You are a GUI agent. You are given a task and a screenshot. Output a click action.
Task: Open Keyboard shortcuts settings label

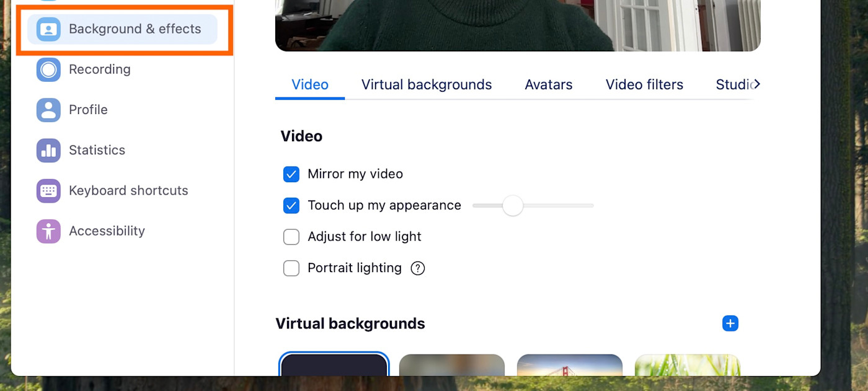(x=128, y=190)
